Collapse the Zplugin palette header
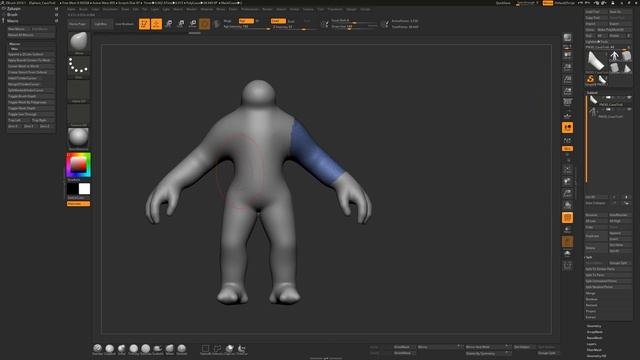The height and width of the screenshot is (360, 640). pos(14,8)
